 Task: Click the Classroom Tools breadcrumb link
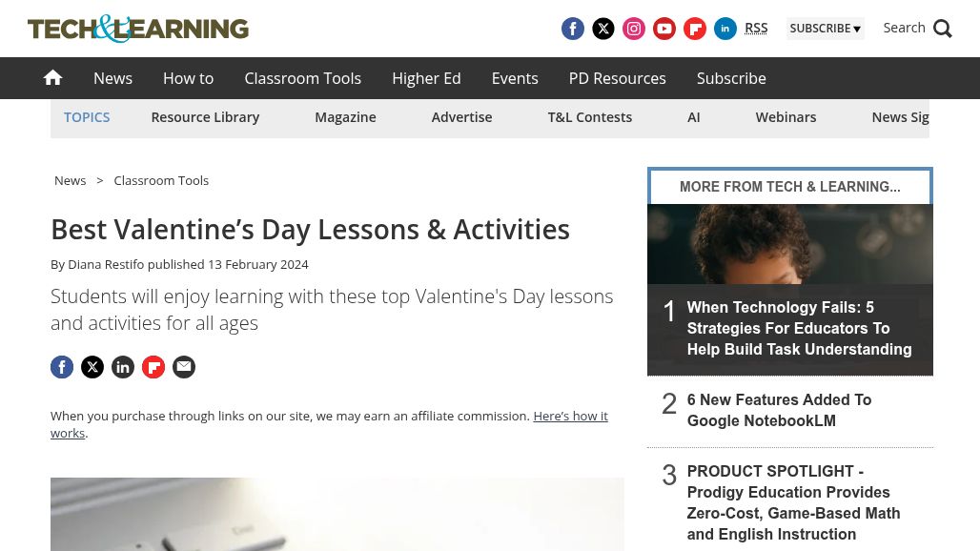[x=161, y=180]
